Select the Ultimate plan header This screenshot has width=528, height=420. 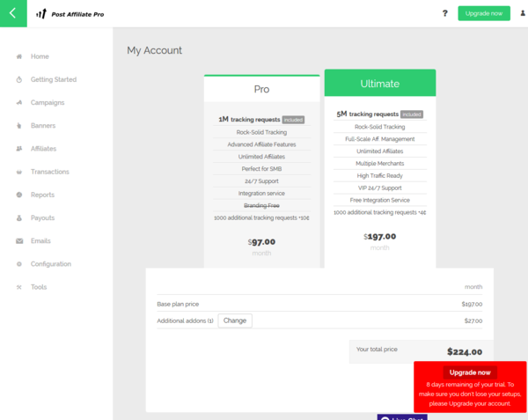point(380,83)
